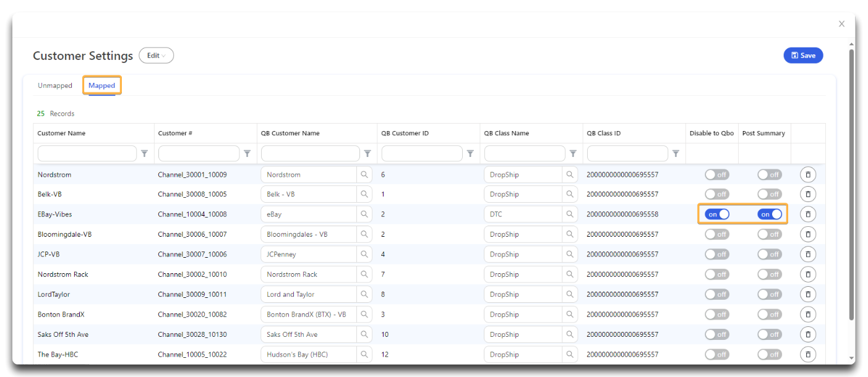Select Channel_30028_10130 cell
The height and width of the screenshot is (377, 868).
pos(192,334)
